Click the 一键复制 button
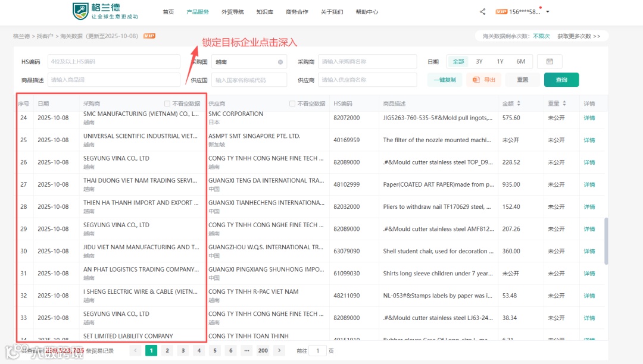This screenshot has height=364, width=643. [x=445, y=80]
